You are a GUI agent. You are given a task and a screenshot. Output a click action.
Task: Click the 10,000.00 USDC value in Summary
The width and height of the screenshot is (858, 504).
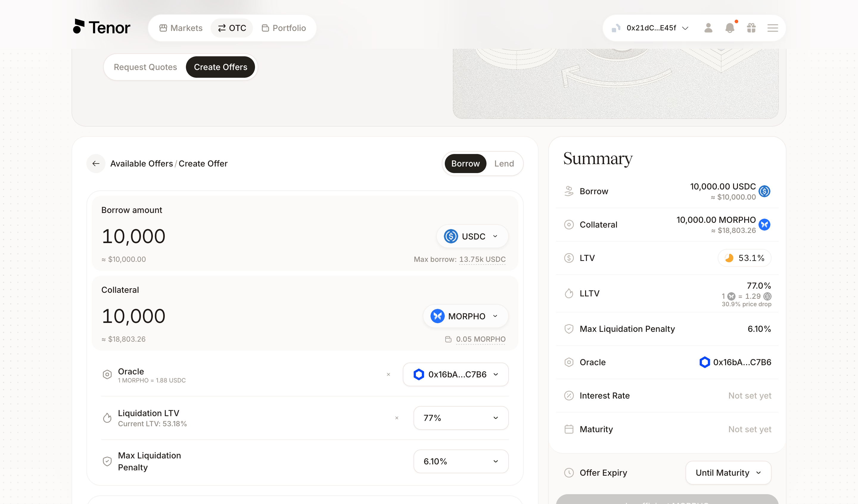(723, 186)
